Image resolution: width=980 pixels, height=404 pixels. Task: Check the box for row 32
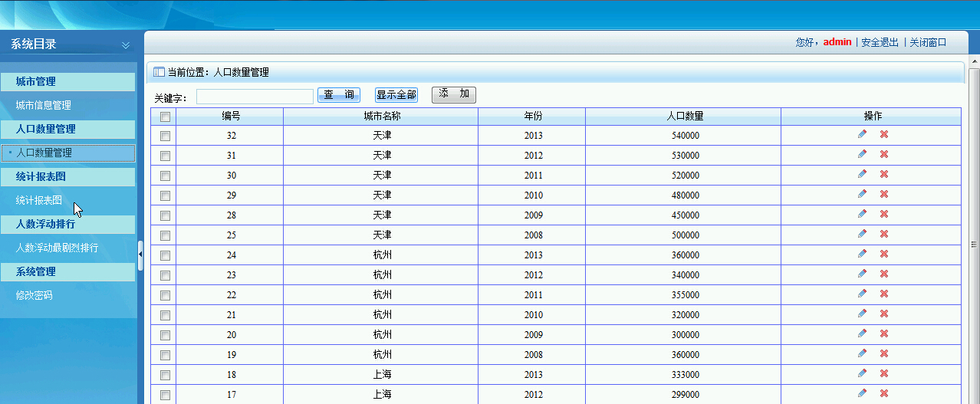(x=165, y=136)
